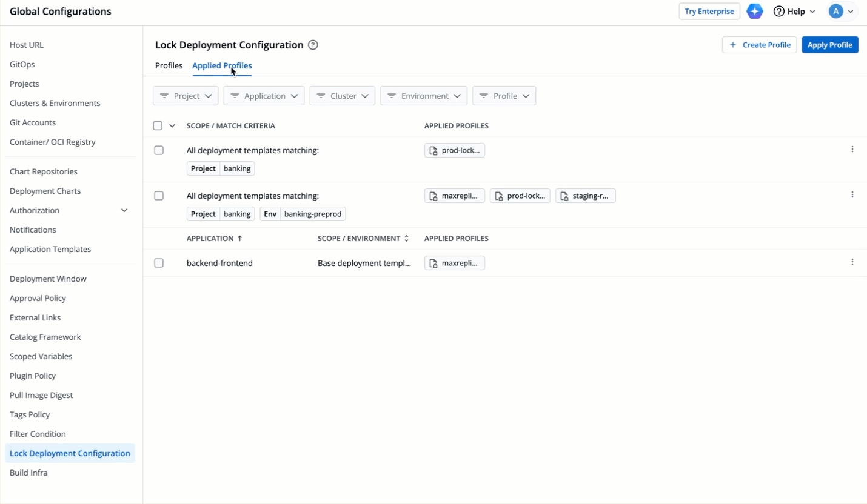Screen dimensions: 867x504
Task: Check the backend-frontend row checkbox
Action: click(x=159, y=263)
